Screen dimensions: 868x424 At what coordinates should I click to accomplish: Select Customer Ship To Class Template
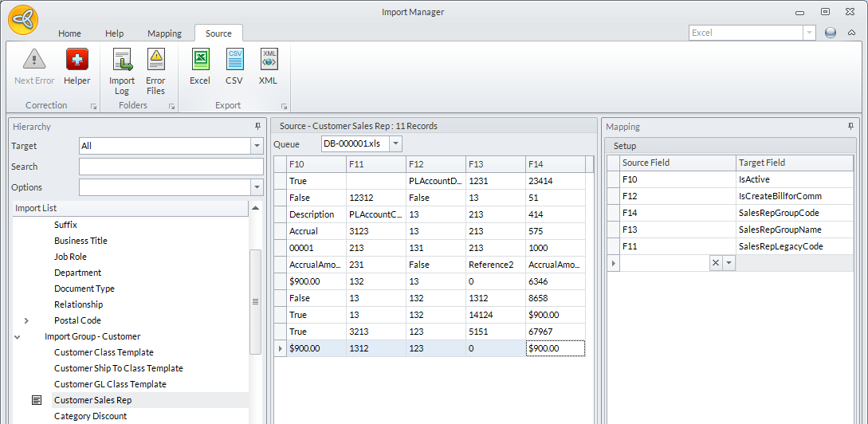pos(118,368)
